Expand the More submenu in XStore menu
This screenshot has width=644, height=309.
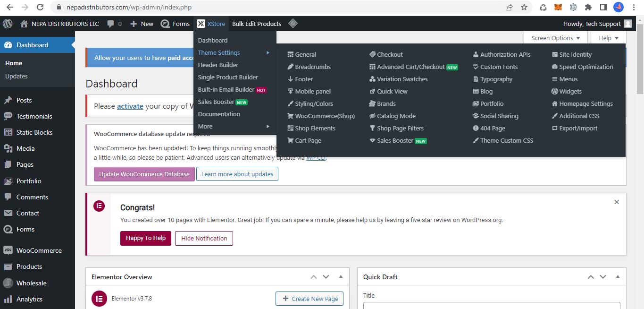(234, 126)
